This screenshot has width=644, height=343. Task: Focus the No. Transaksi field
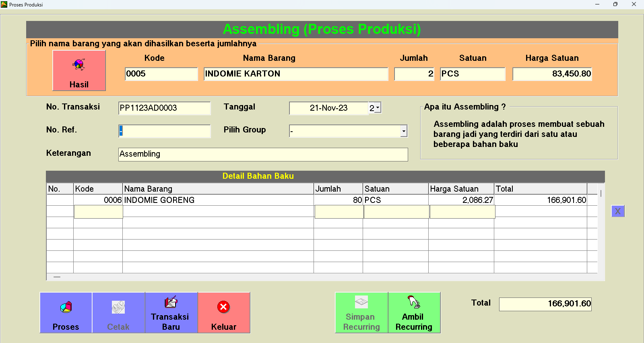pyautogui.click(x=165, y=108)
